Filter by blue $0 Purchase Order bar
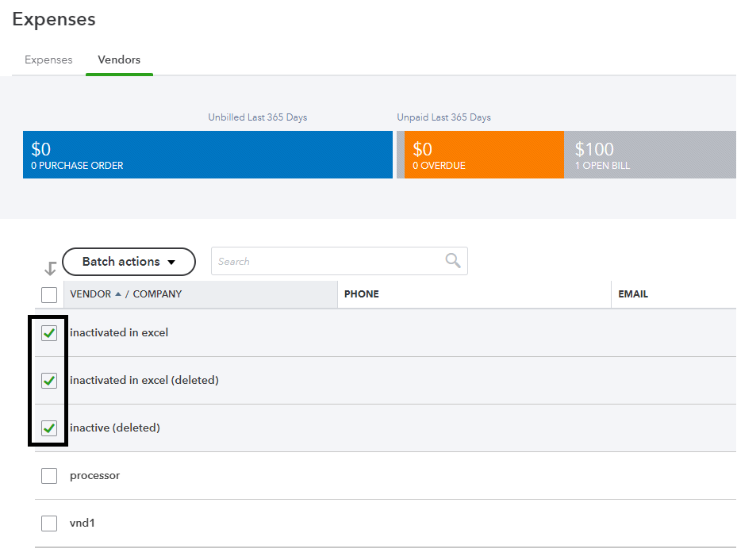The image size is (737, 560). 208,155
